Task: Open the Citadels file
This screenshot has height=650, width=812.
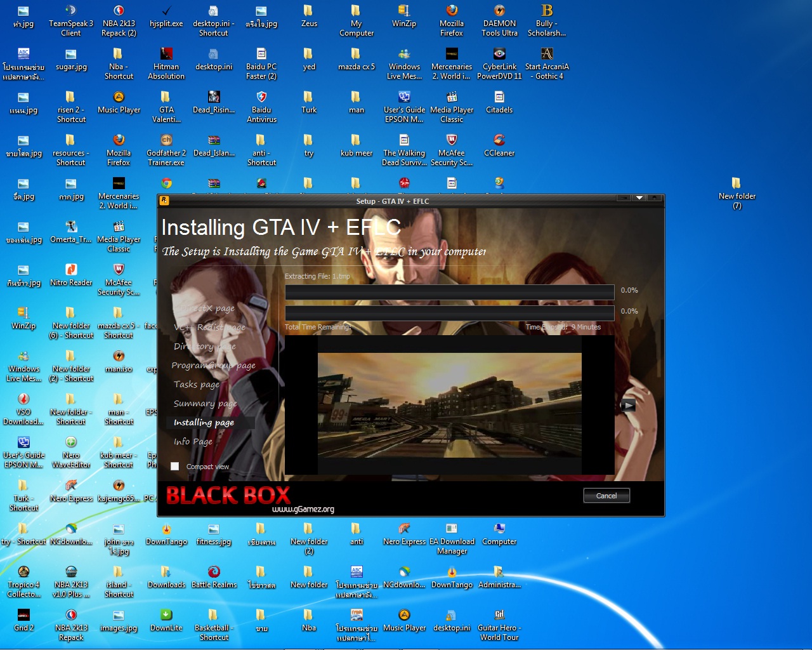Action: click(x=499, y=103)
